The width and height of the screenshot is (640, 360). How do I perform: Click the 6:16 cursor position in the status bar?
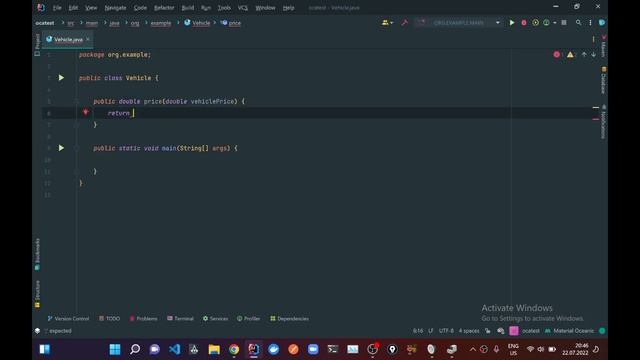click(x=418, y=331)
